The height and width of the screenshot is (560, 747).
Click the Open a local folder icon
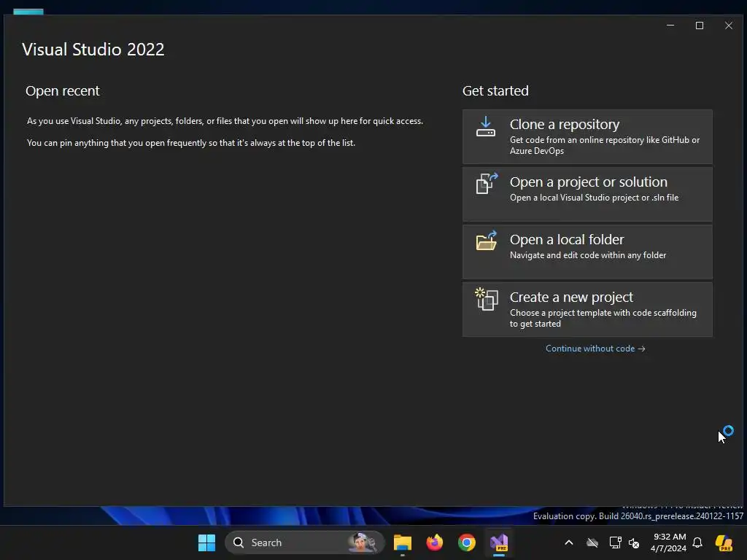pyautogui.click(x=487, y=241)
